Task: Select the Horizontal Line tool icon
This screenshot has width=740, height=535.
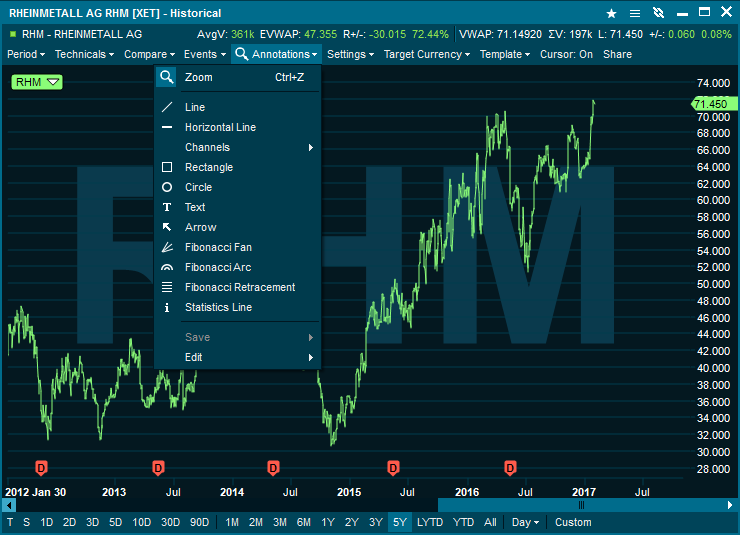Action: tap(167, 127)
